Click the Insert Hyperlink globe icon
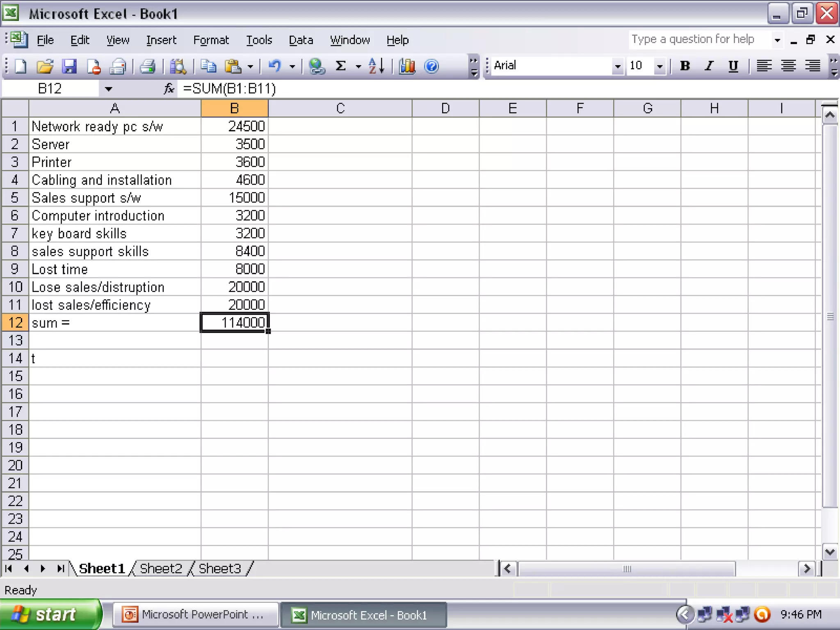 316,66
